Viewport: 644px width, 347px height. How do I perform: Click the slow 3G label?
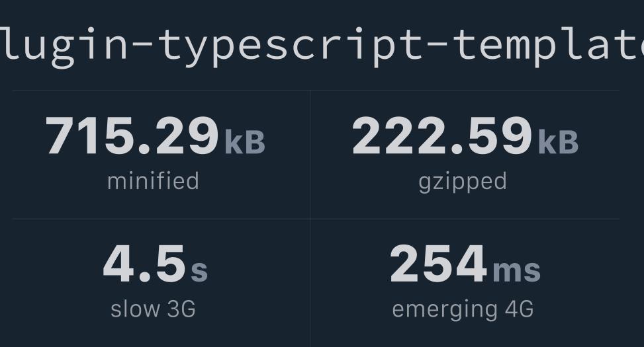(153, 309)
